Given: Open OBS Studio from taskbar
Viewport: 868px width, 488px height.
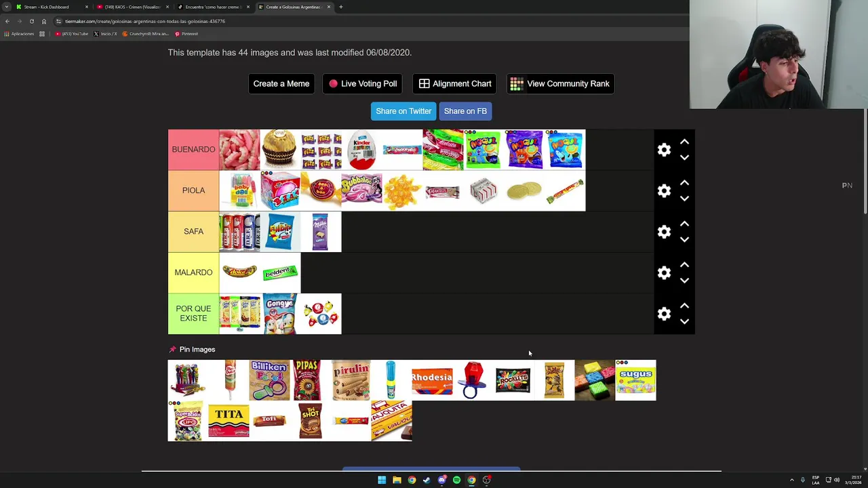Looking at the screenshot, I should click(486, 480).
